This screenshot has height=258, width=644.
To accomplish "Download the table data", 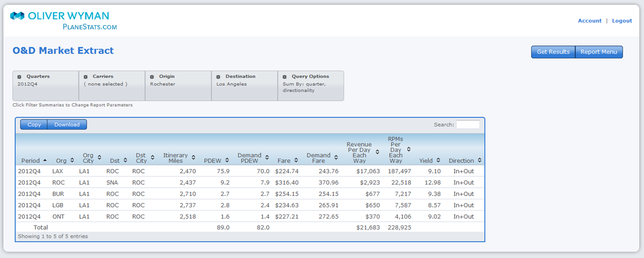I will coord(67,124).
